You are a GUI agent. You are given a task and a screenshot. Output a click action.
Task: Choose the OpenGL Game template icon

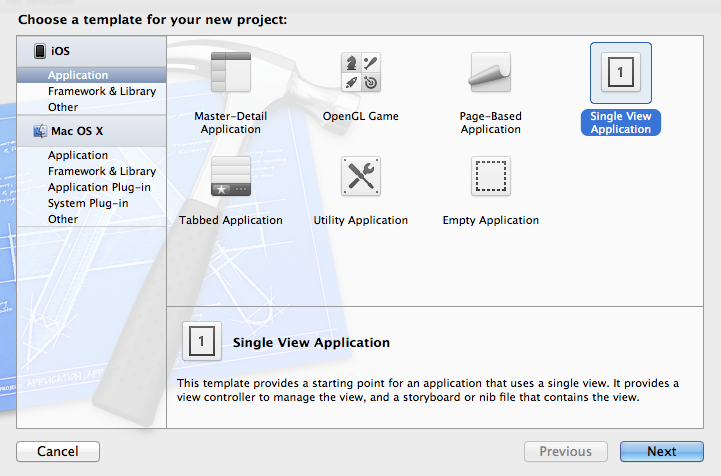(x=360, y=72)
